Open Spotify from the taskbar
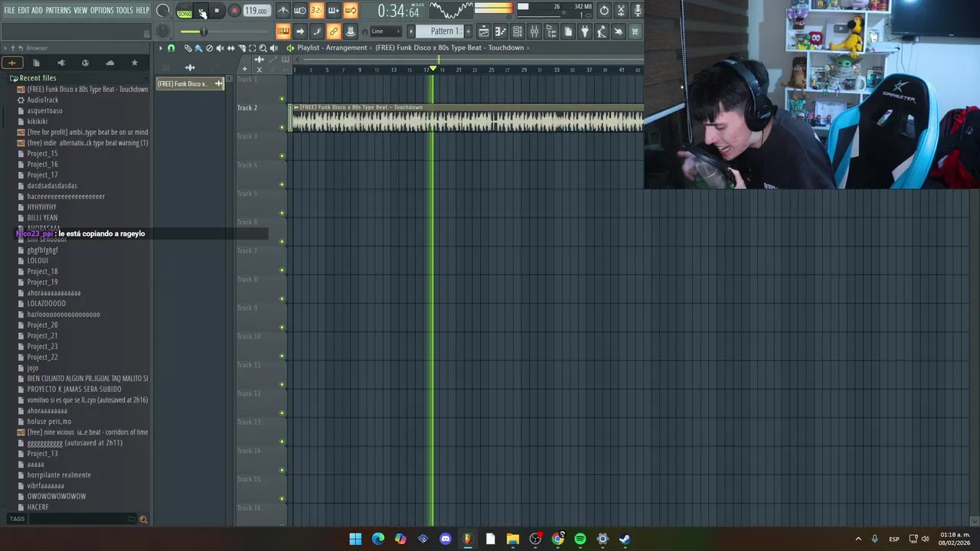This screenshot has width=980, height=551. point(580,539)
